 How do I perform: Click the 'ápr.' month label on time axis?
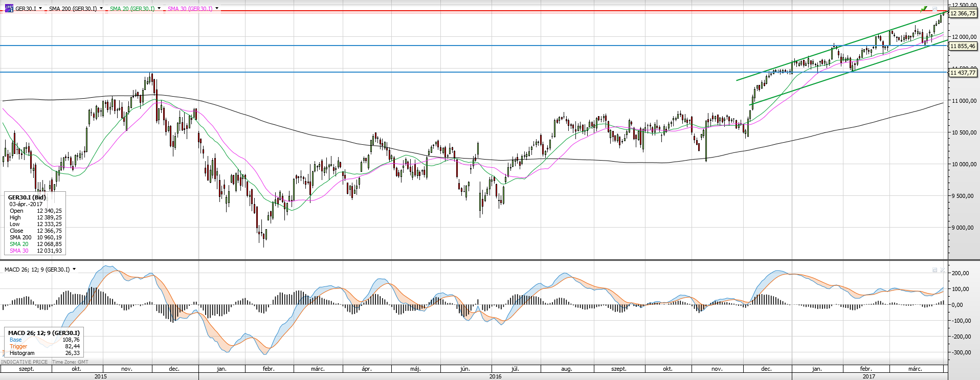tap(366, 369)
